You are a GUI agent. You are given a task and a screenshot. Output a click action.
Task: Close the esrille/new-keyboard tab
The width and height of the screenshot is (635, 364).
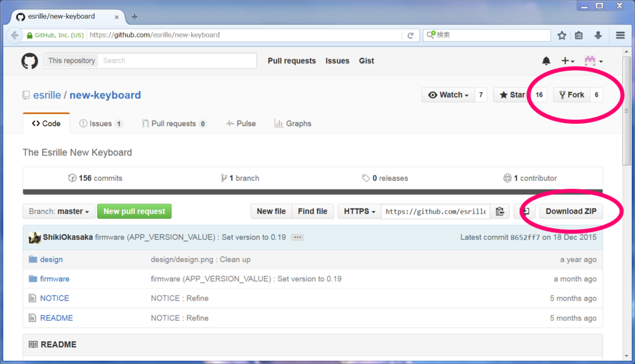[x=117, y=17]
